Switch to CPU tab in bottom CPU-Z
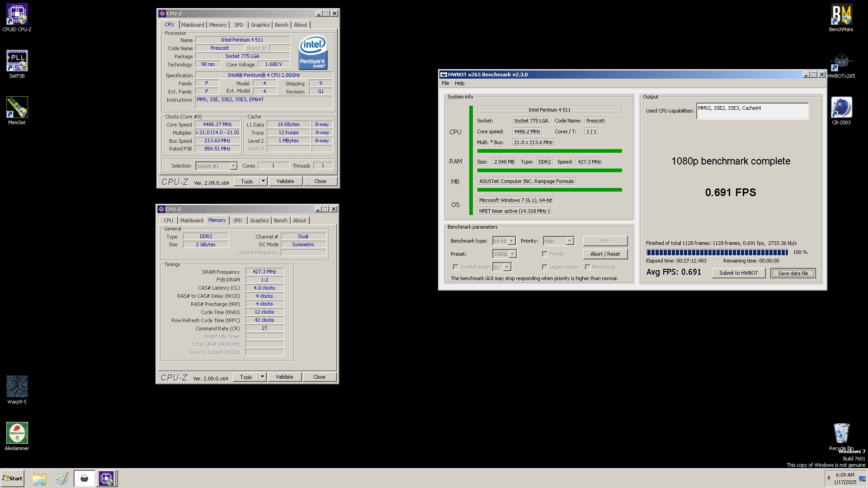868x488 pixels. click(168, 221)
